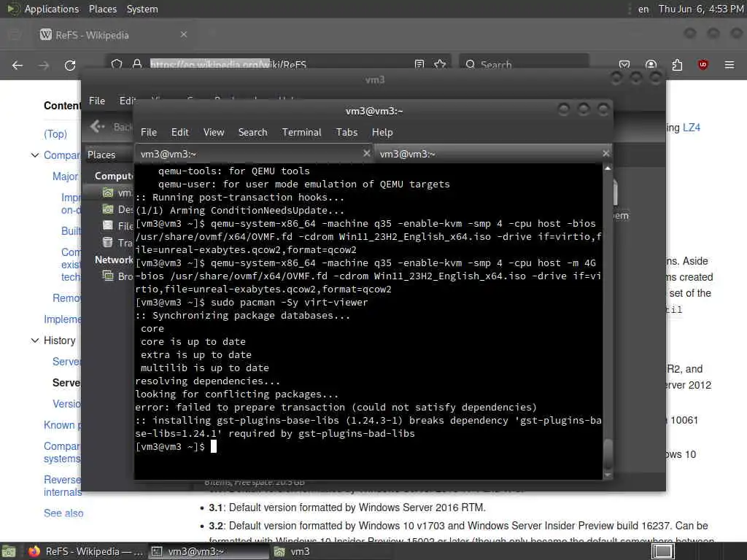Screen dimensions: 747x560
Task: Collapse the Comparison section chevron in contents
Action: (35, 155)
